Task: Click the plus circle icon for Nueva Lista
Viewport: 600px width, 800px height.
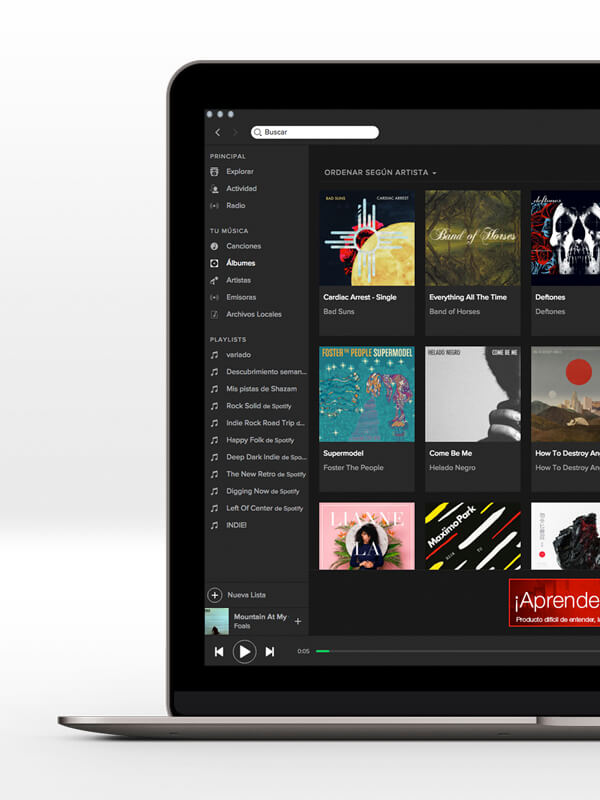Action: pos(215,595)
